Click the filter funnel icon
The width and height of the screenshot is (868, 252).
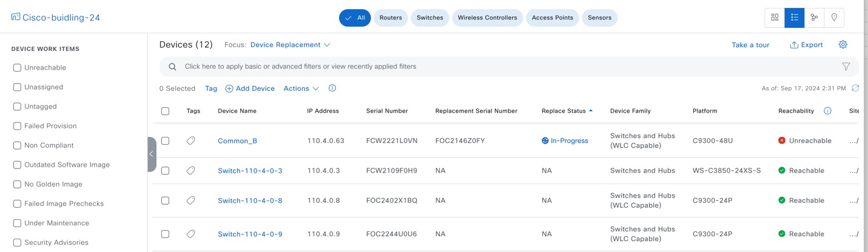tap(846, 67)
